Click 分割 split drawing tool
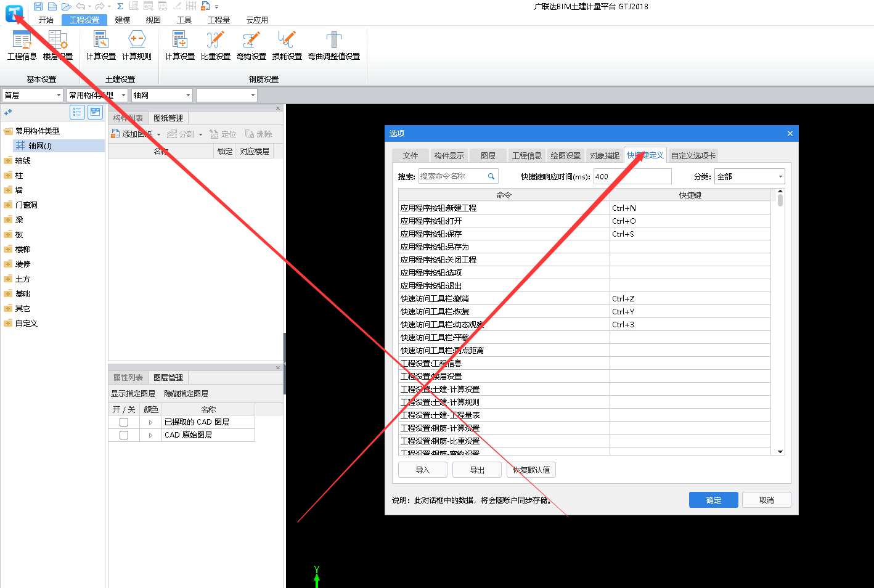 pyautogui.click(x=181, y=134)
